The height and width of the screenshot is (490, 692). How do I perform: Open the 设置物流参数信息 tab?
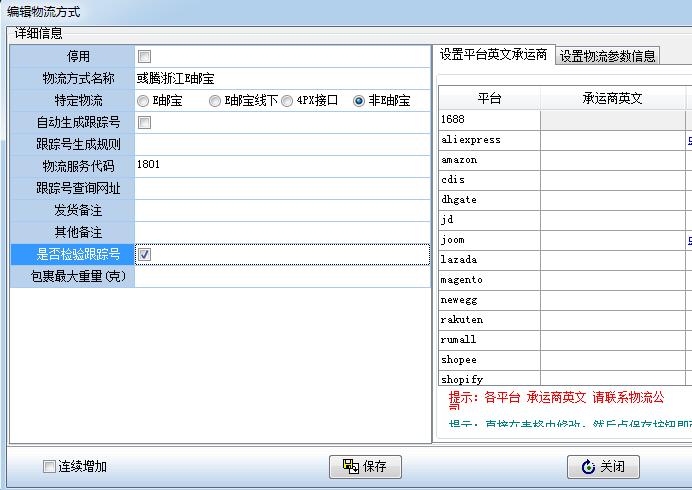[x=607, y=56]
